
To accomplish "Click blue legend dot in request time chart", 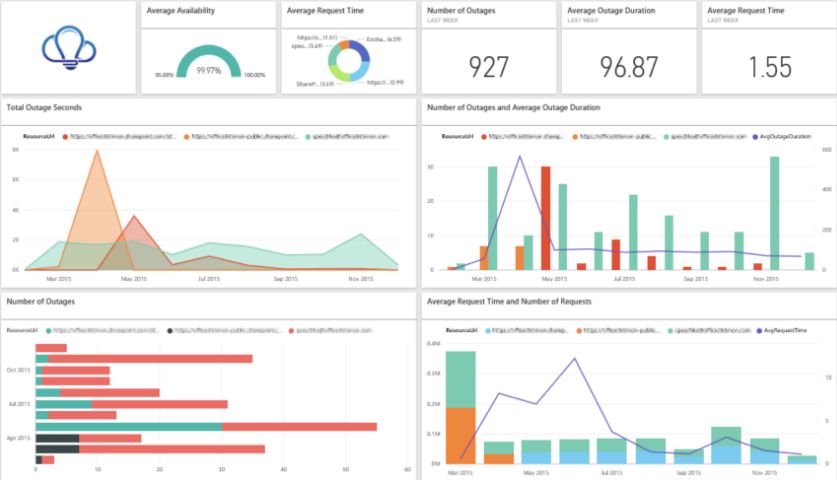I will coord(488,331).
